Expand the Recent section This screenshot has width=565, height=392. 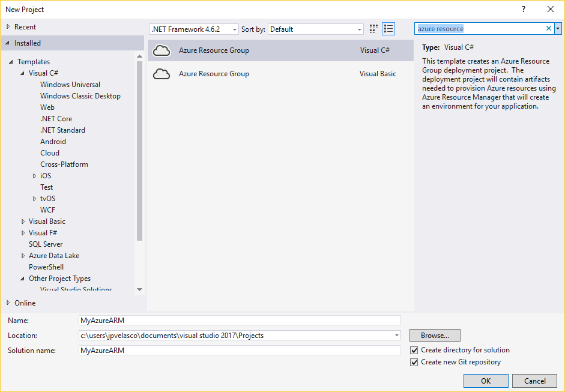[8, 26]
